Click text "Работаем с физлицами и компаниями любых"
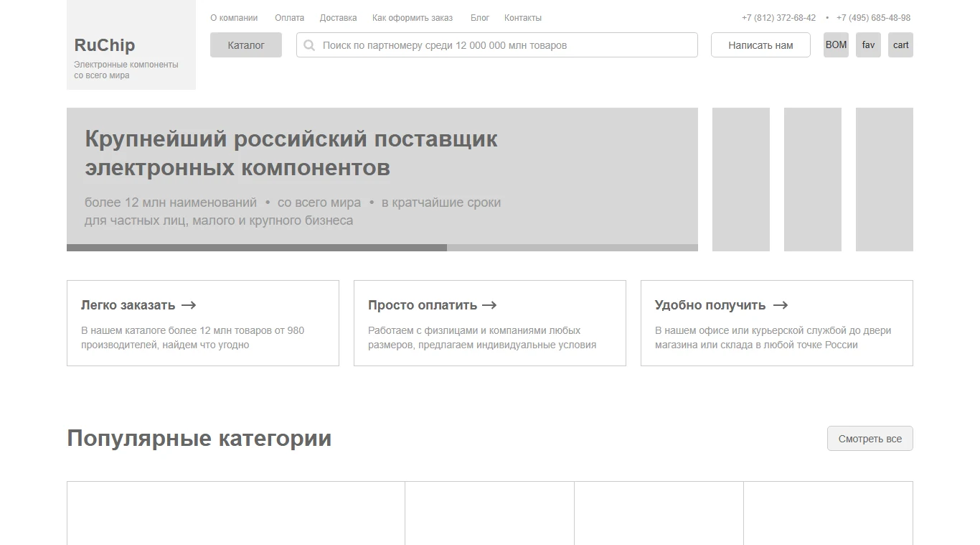Viewport: 980px width, 545px height. point(474,331)
